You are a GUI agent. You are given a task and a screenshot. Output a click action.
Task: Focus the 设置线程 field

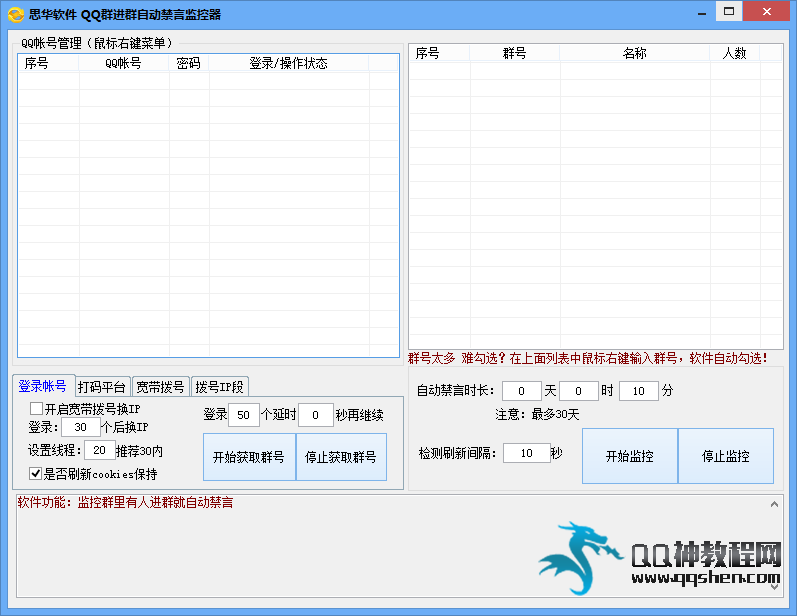coord(100,450)
